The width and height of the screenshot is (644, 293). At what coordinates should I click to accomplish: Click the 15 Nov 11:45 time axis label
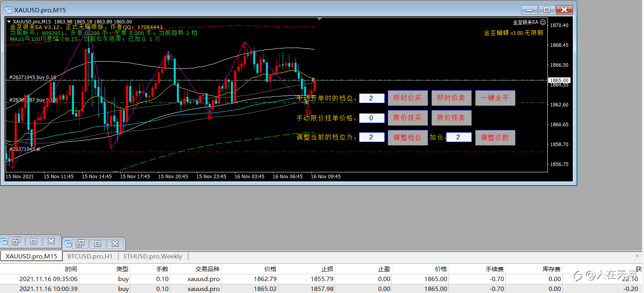[58, 177]
